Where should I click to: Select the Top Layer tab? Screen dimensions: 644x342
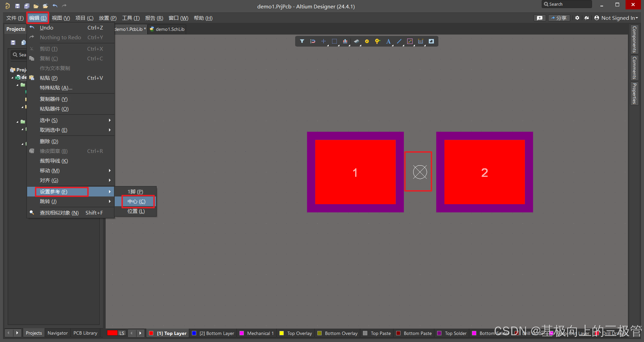(168, 333)
